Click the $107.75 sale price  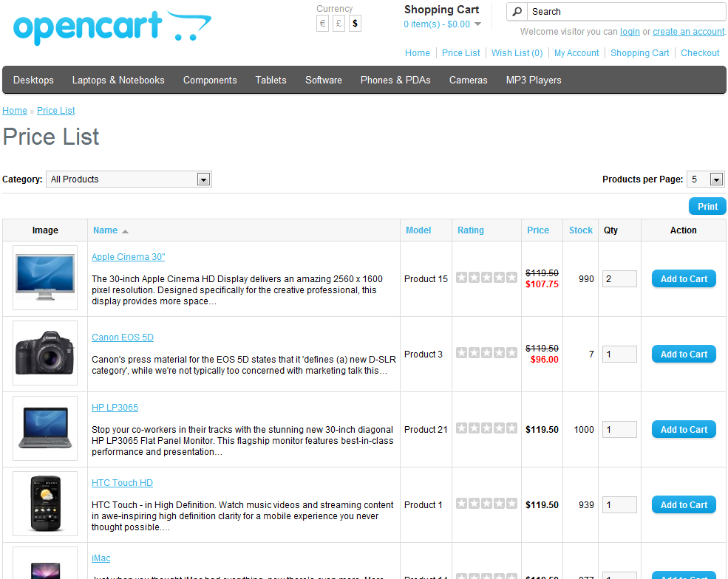[542, 284]
